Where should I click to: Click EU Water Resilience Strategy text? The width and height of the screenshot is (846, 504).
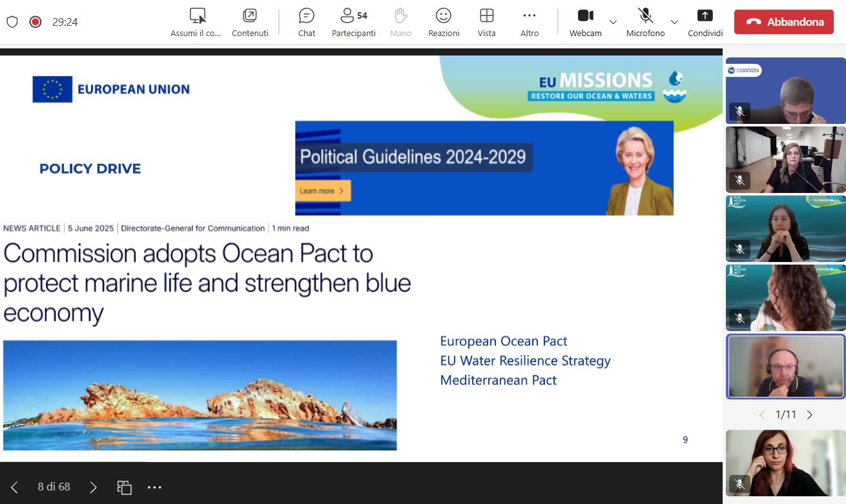(x=525, y=361)
